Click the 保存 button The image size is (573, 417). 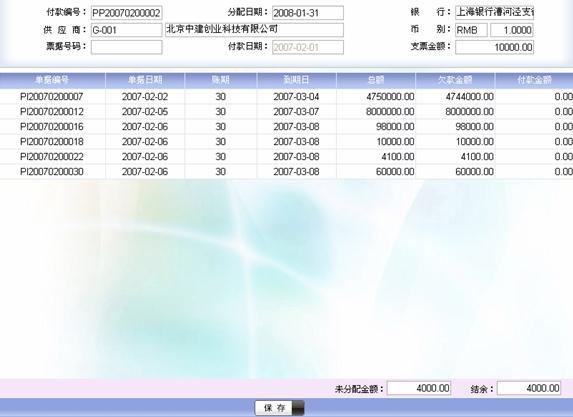click(x=280, y=408)
